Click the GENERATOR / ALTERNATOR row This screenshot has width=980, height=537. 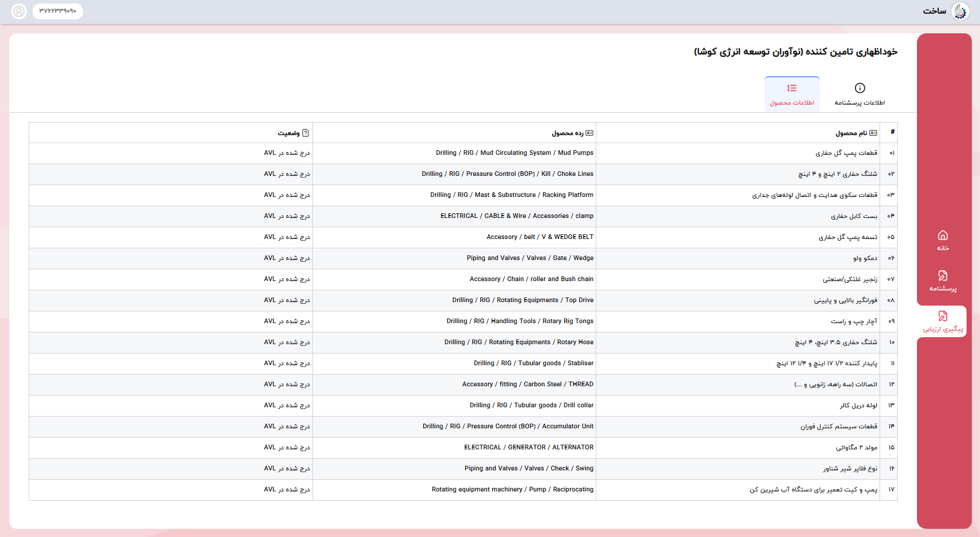click(x=463, y=448)
